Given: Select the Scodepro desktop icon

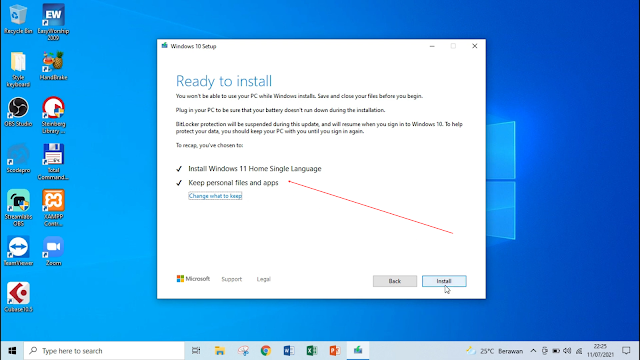Looking at the screenshot, I should (18, 158).
